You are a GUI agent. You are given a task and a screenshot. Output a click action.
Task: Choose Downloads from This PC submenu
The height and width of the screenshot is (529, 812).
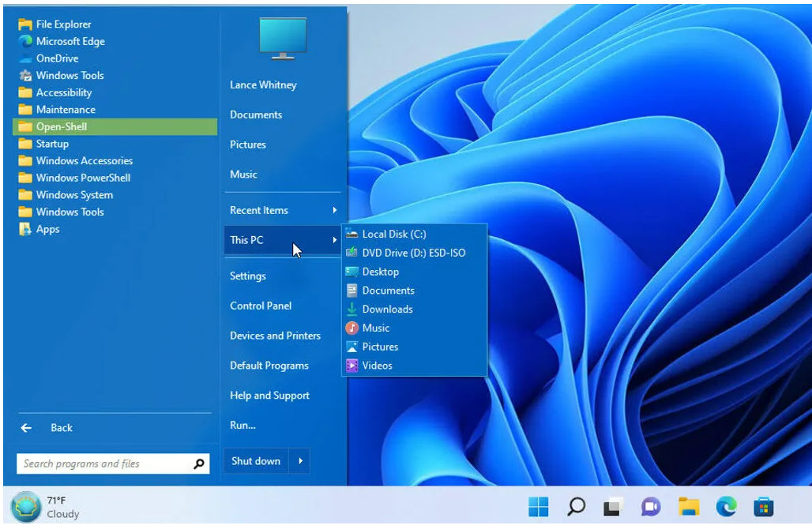(387, 309)
